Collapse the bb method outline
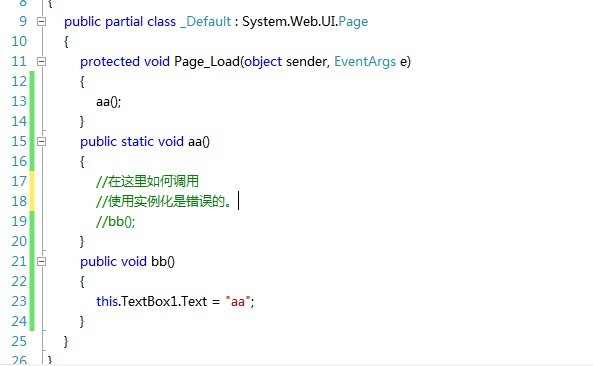 [x=41, y=261]
